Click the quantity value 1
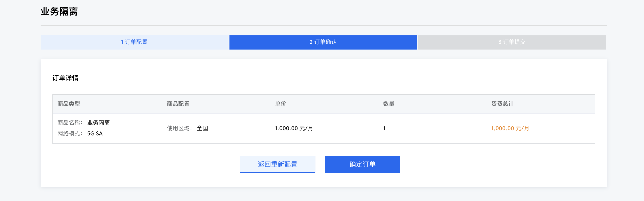The image size is (644, 201). click(384, 128)
